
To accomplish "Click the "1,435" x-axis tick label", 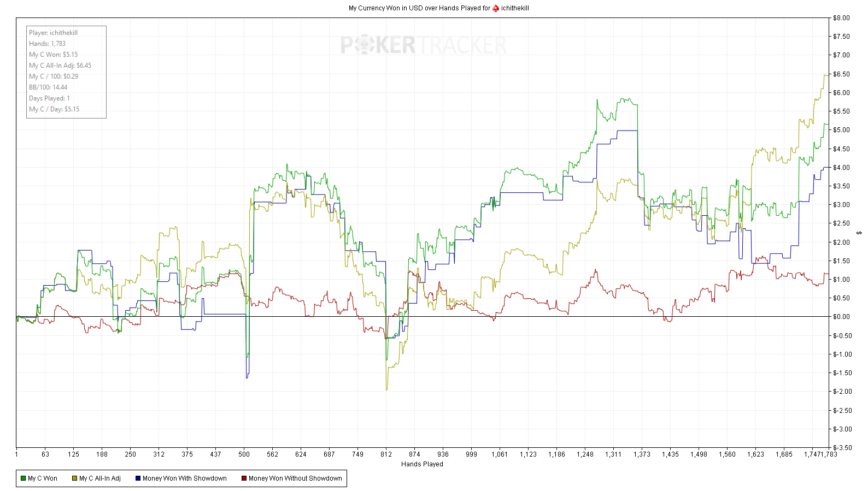I will pos(670,454).
